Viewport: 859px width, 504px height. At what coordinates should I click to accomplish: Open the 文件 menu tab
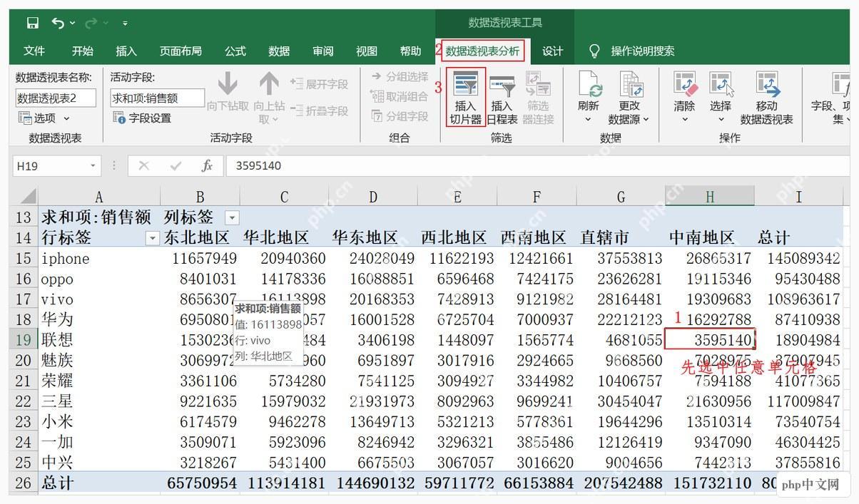click(x=34, y=51)
